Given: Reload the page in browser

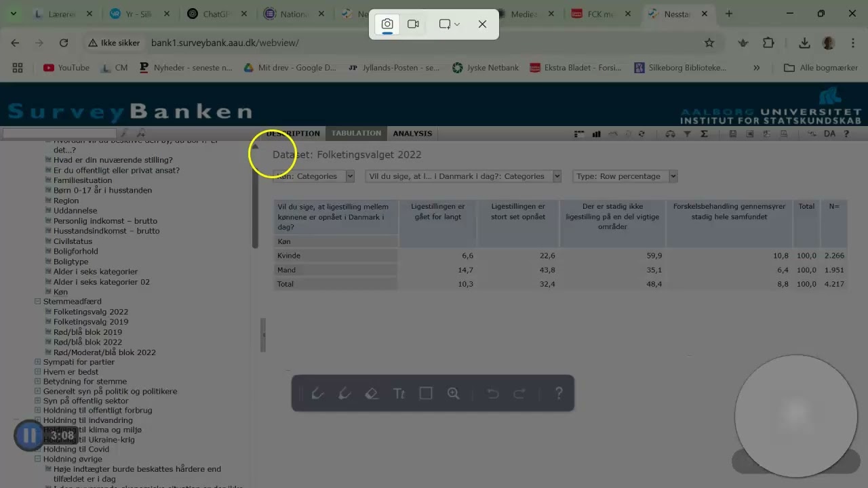Looking at the screenshot, I should [x=64, y=43].
